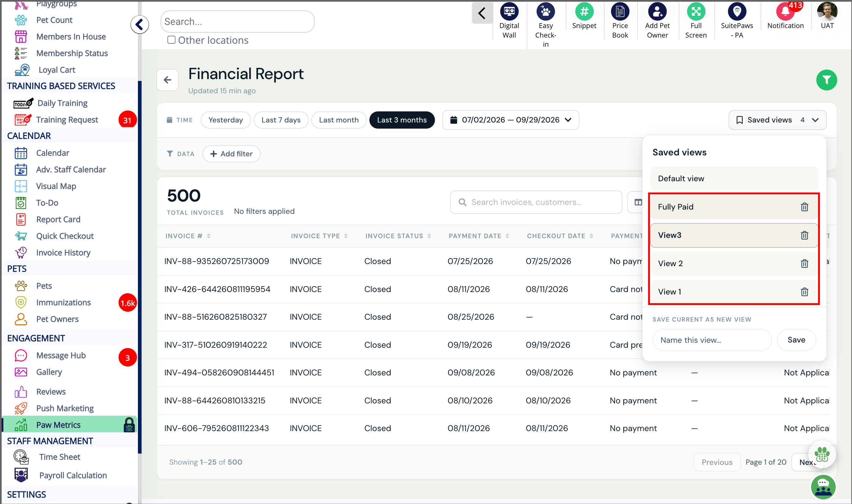Go back with the Financial Report arrow
Image resolution: width=852 pixels, height=504 pixels.
click(x=167, y=80)
